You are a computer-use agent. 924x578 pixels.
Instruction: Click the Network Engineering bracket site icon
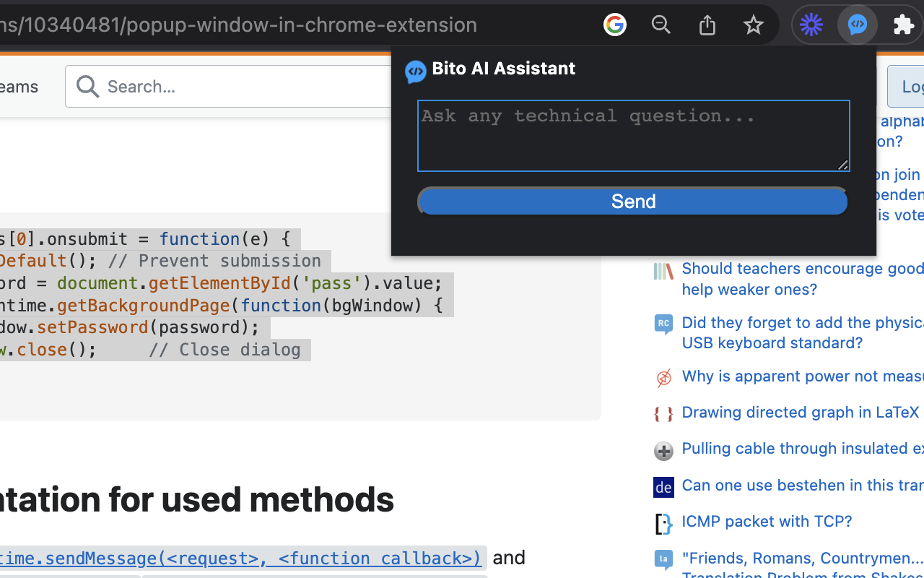[663, 524]
